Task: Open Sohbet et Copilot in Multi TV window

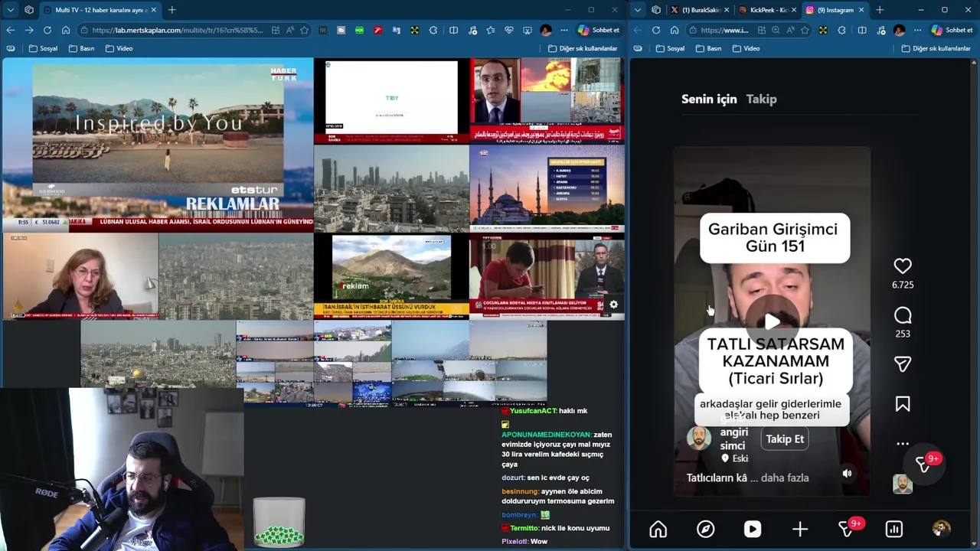Action: pos(599,30)
